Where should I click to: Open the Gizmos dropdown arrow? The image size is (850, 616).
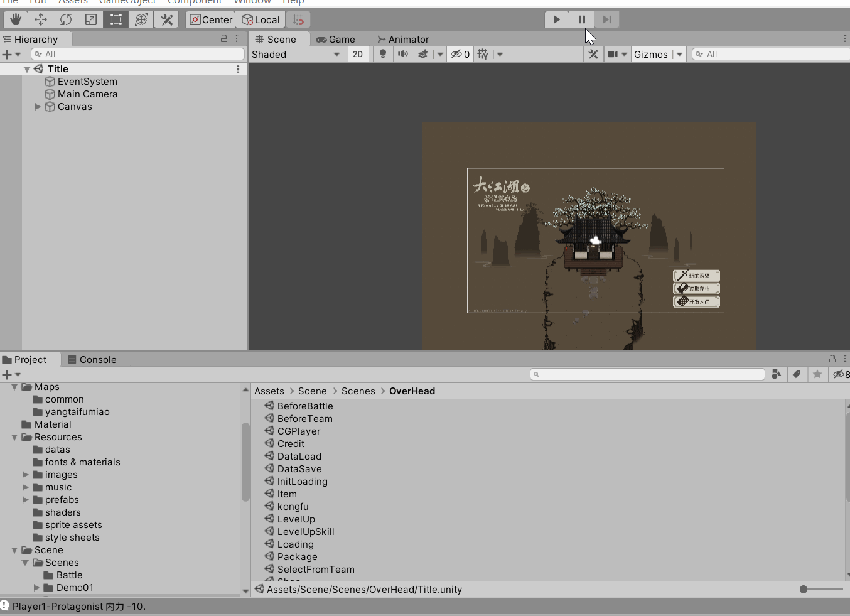point(679,54)
